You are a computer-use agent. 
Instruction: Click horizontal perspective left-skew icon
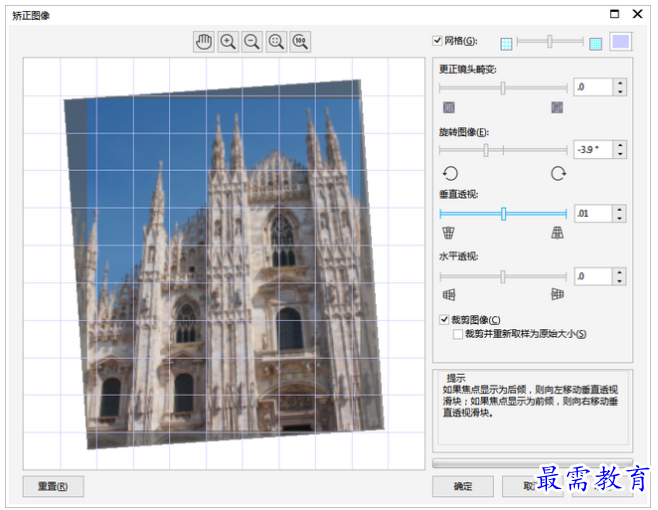449,295
